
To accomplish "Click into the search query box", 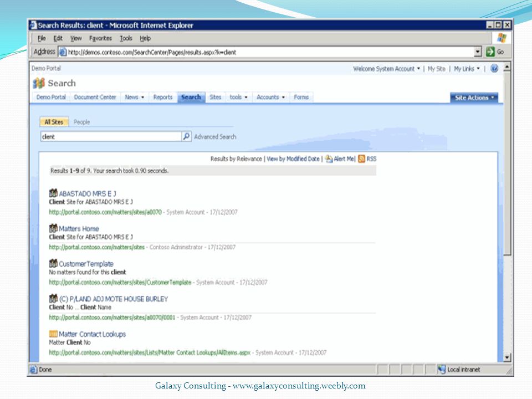I will (111, 136).
